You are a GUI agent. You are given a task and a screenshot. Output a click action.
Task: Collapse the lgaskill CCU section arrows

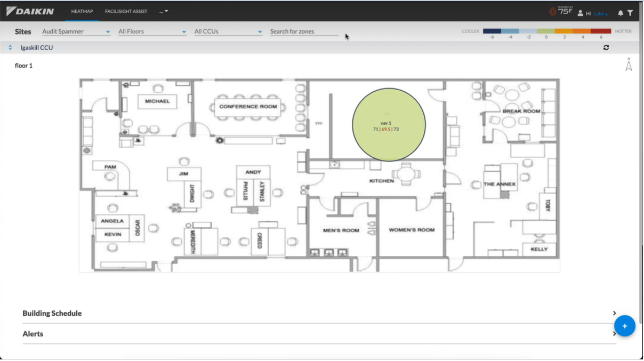click(10, 47)
